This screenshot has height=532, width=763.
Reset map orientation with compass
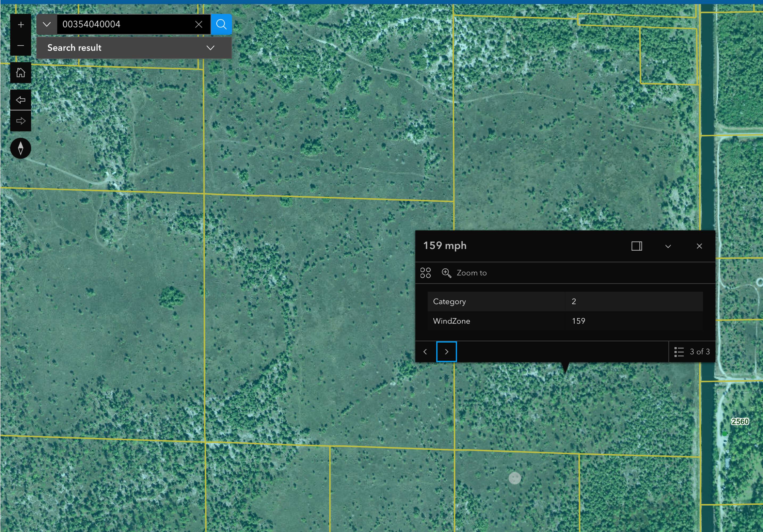tap(20, 148)
